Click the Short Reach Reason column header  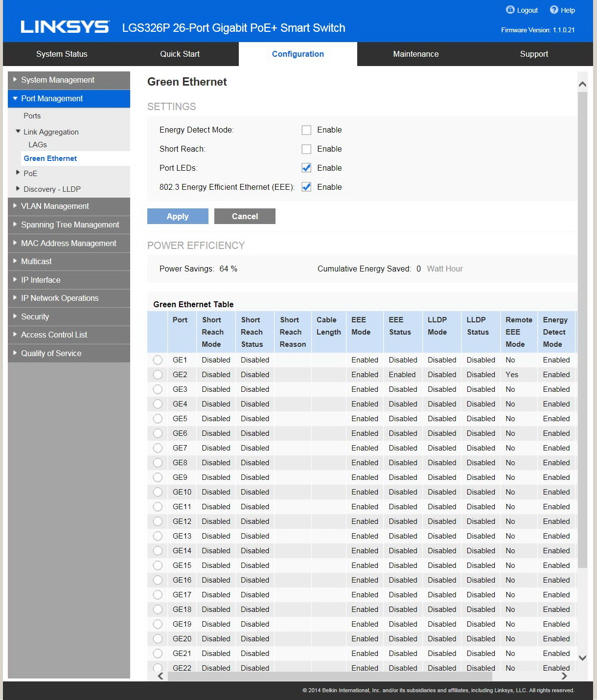293,332
